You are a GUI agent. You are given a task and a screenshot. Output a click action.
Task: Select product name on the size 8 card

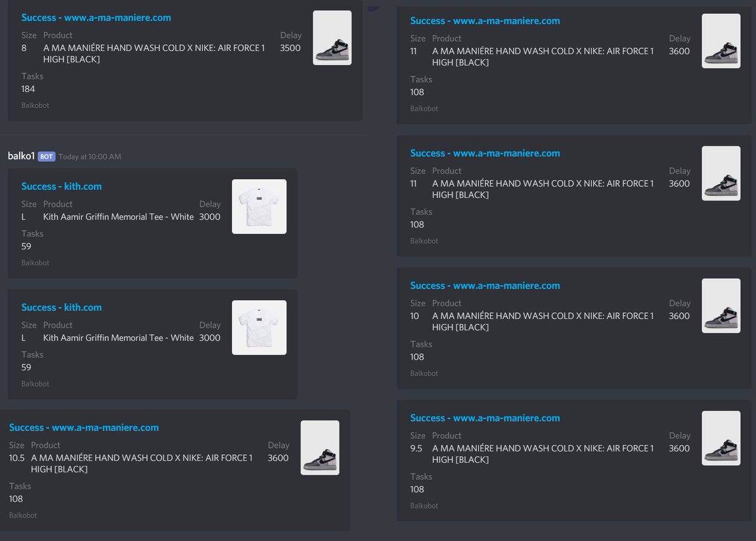155,54
